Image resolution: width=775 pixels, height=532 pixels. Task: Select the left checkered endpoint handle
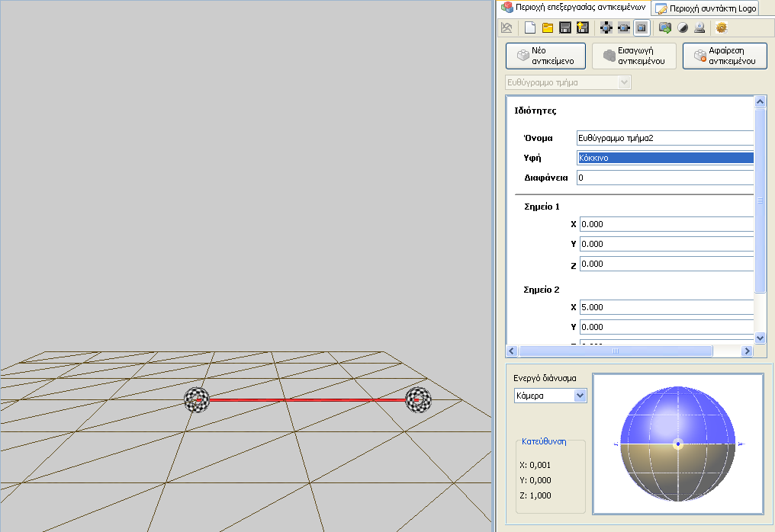(197, 399)
